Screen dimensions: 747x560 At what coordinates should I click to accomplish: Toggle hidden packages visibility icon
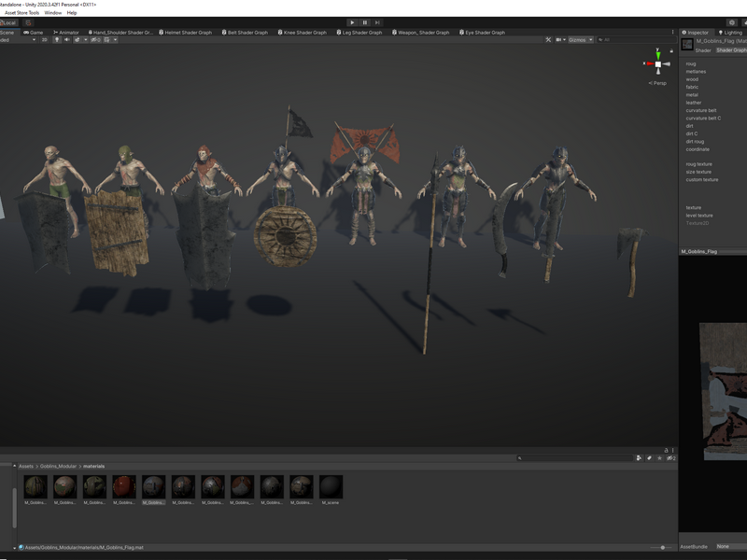click(670, 458)
